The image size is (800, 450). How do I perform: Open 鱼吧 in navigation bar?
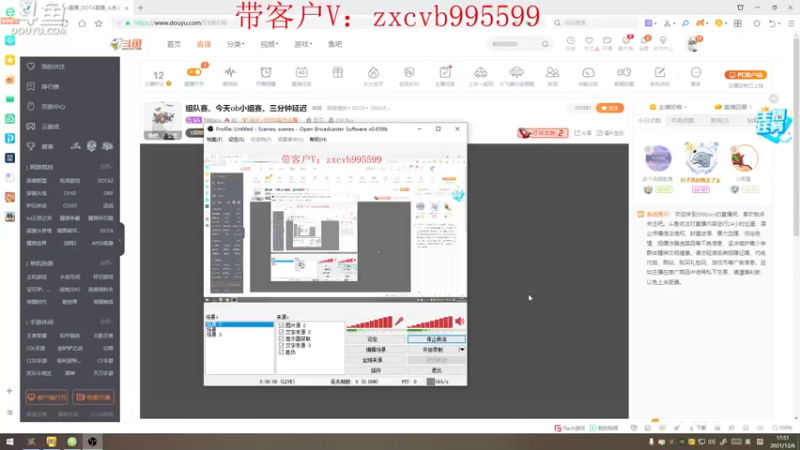click(x=335, y=44)
